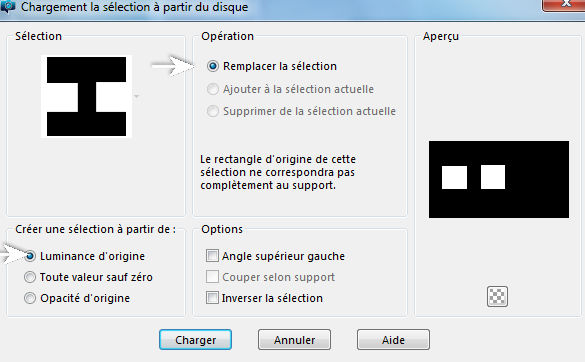Cancel with the Annuler button
Screen dimensions: 585x362
(x=294, y=340)
